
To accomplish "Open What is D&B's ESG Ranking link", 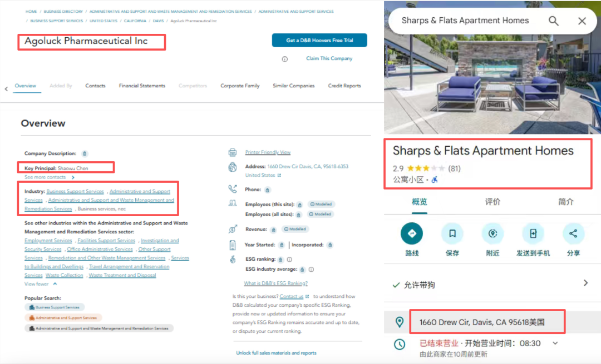I will coord(275,283).
